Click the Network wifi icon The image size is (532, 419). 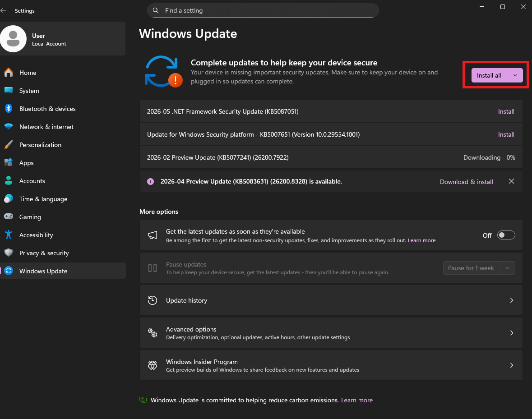(9, 126)
